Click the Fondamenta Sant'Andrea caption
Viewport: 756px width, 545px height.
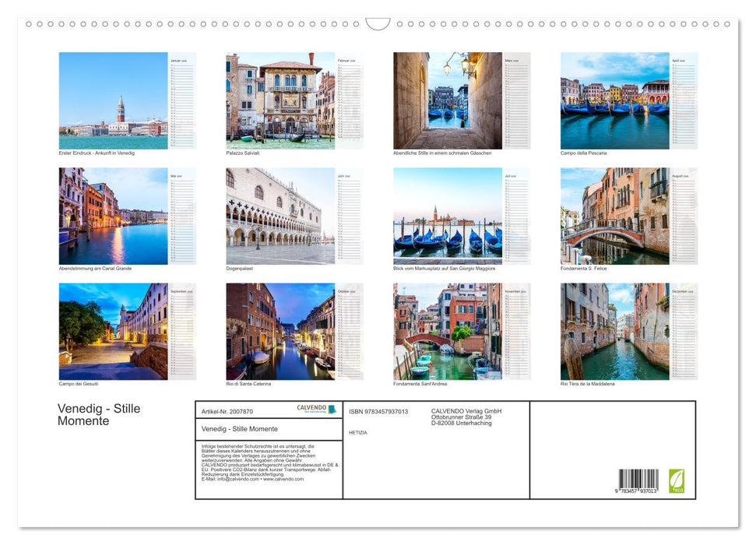point(420,383)
